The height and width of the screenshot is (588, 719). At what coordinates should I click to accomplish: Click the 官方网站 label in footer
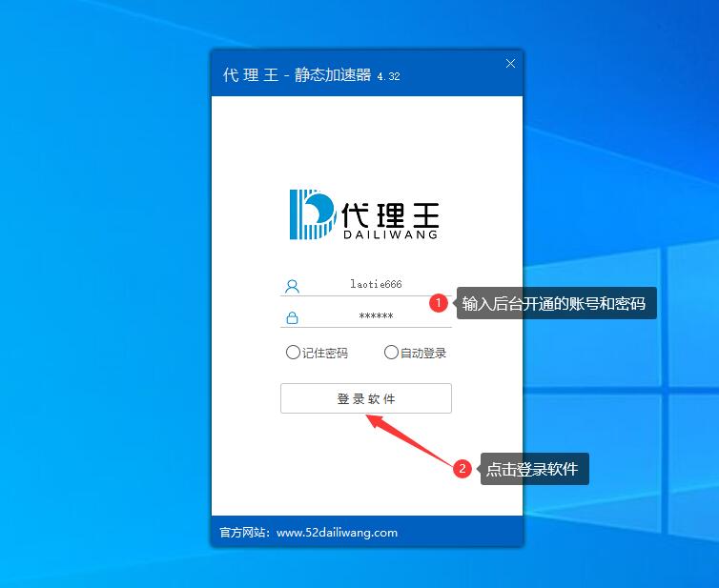tap(244, 533)
